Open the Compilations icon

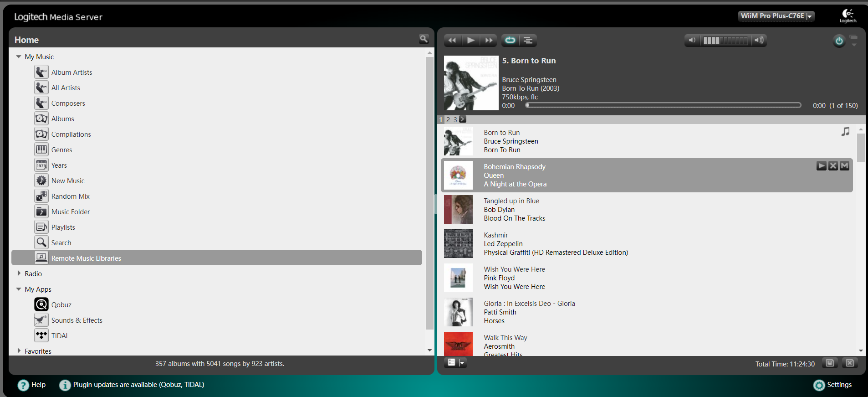pyautogui.click(x=41, y=134)
